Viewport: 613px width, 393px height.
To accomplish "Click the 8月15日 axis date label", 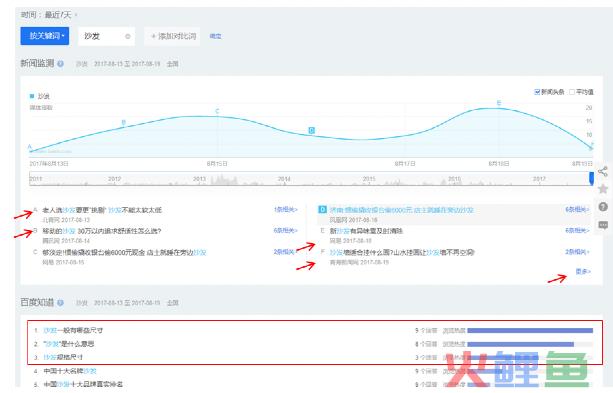I will pos(217,163).
